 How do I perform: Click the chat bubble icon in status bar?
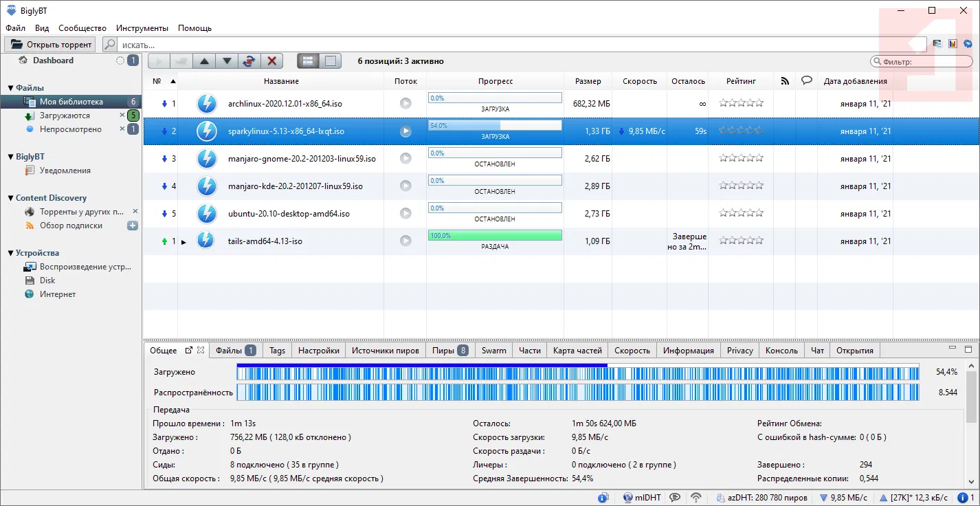coord(676,498)
